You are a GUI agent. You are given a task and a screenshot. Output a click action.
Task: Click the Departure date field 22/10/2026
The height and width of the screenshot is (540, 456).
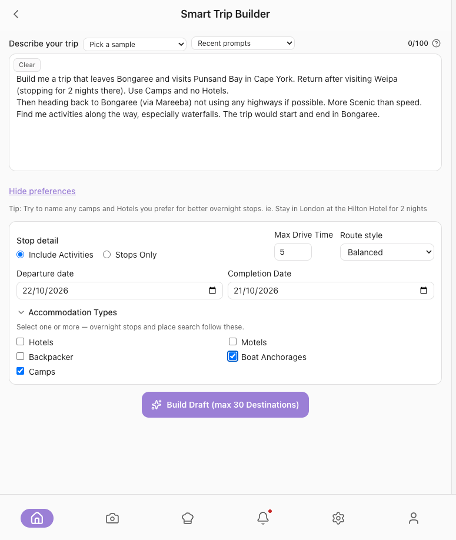coord(119,291)
